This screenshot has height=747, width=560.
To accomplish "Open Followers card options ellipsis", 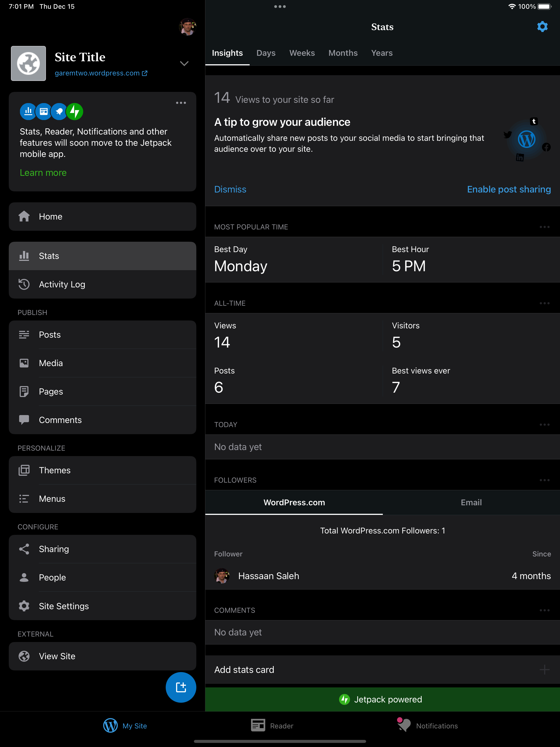I will coord(544,480).
